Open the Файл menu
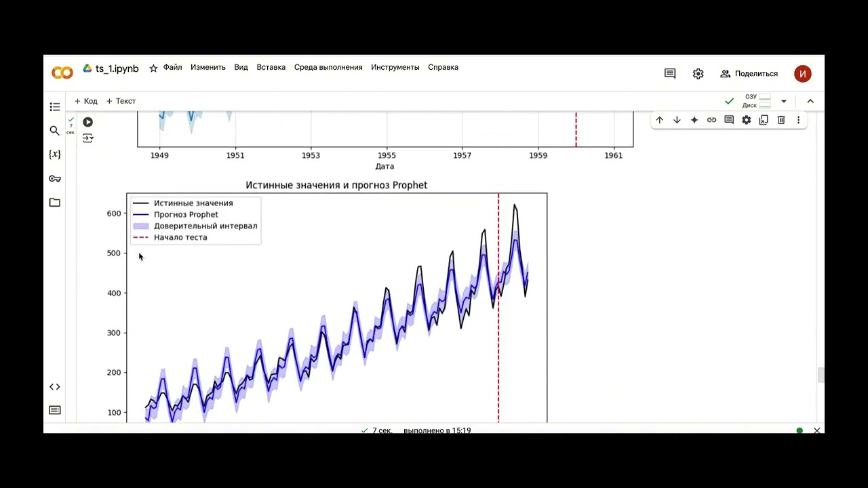Image resolution: width=868 pixels, height=488 pixels. pyautogui.click(x=172, y=68)
